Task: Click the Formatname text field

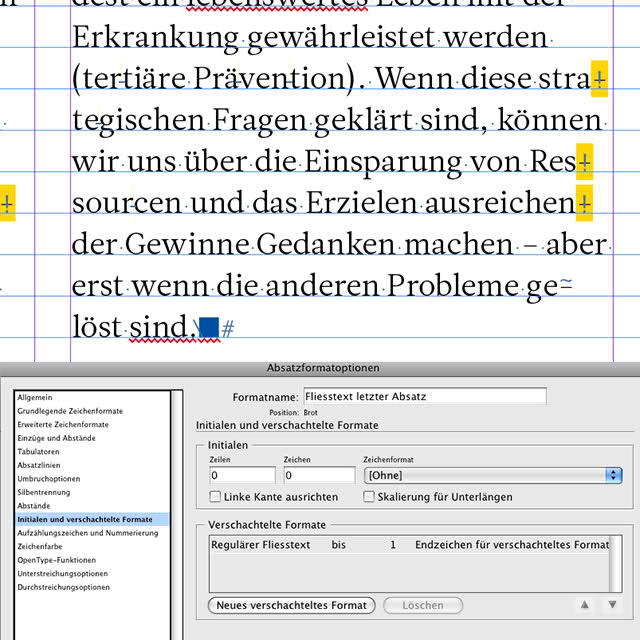Action: (x=425, y=396)
